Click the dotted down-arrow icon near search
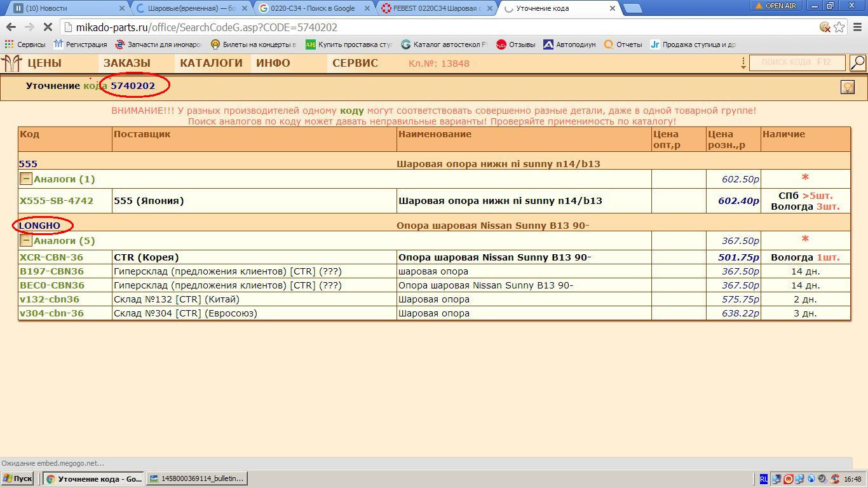This screenshot has height=488, width=868. [x=743, y=63]
